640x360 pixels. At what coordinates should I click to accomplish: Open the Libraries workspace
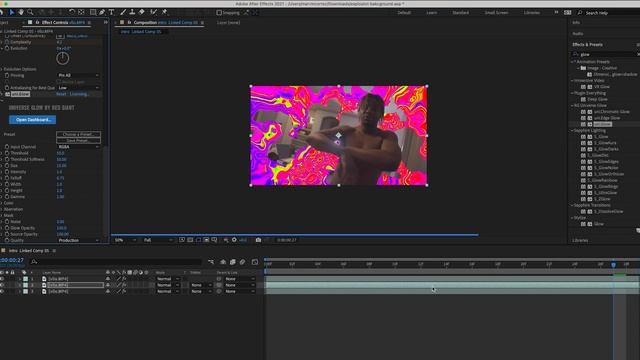point(531,13)
